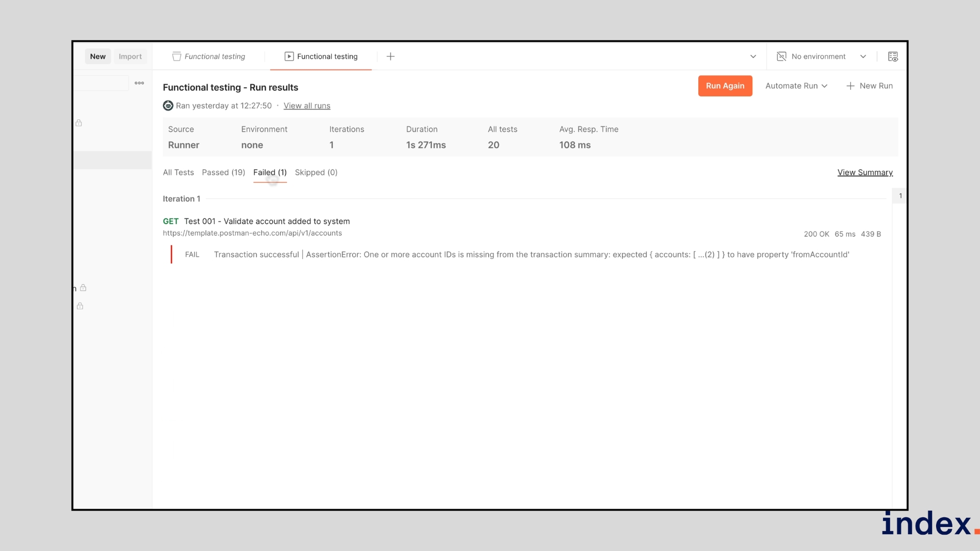Open the three-dot actions menu in the sidebar
Screen dimensions: 980x551
coord(139,83)
